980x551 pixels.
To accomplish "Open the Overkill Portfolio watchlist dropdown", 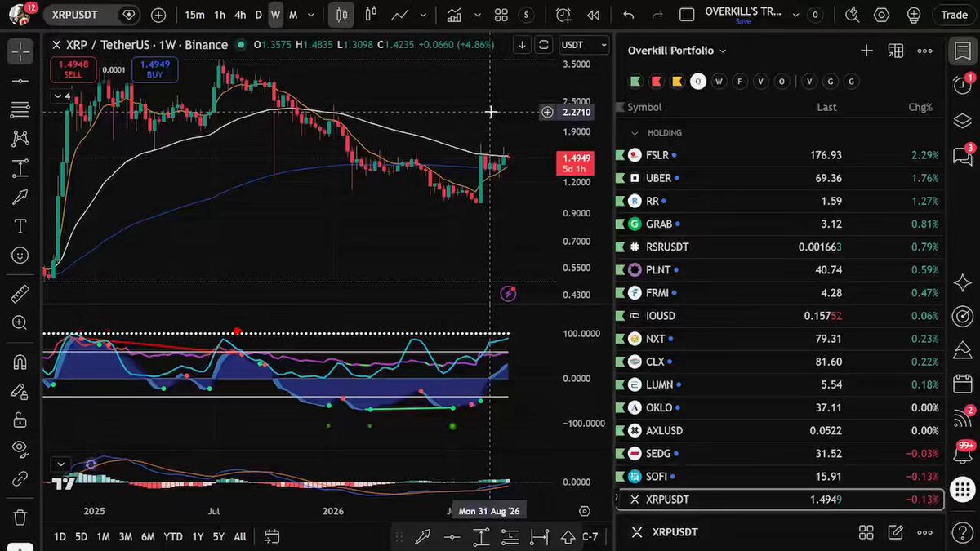I will (x=677, y=51).
